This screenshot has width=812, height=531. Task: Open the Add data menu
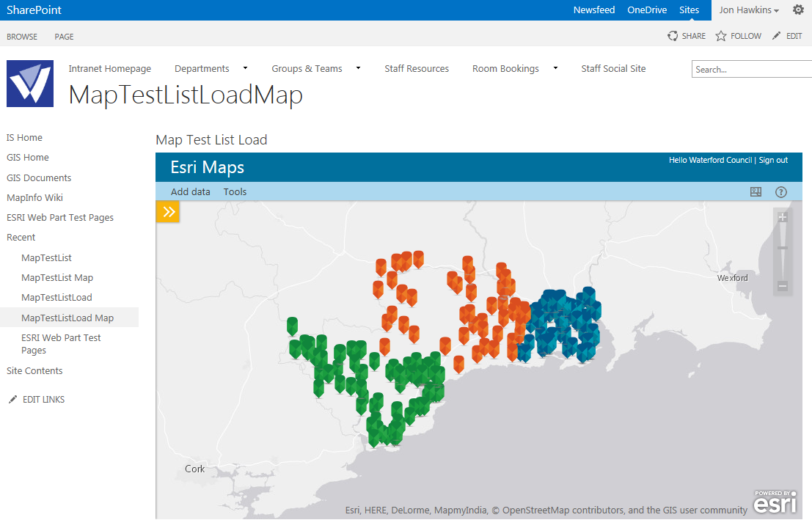(191, 192)
